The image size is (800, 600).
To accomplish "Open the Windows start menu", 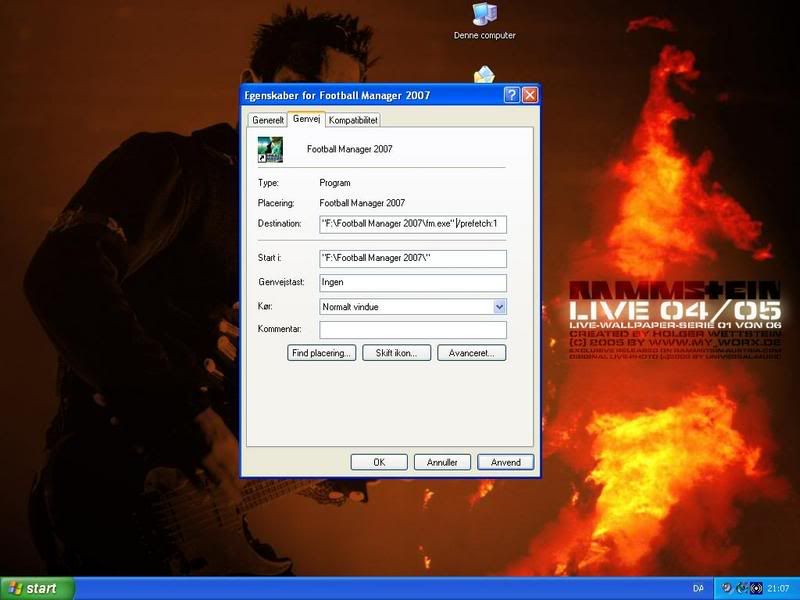I will pyautogui.click(x=37, y=588).
